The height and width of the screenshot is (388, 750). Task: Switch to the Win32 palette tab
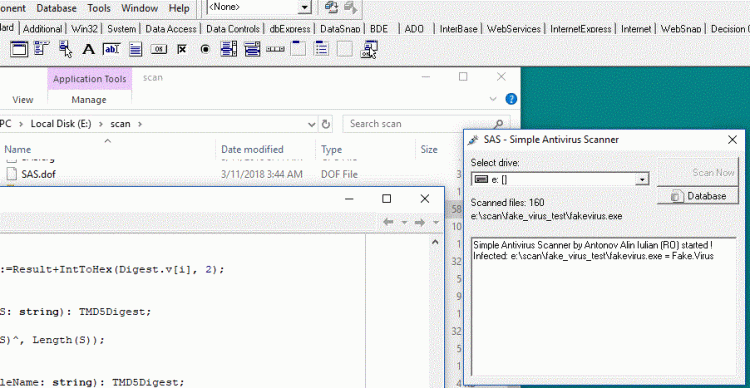pyautogui.click(x=84, y=29)
